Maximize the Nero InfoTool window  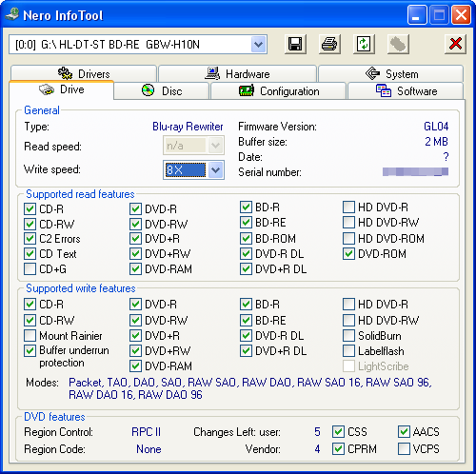439,15
